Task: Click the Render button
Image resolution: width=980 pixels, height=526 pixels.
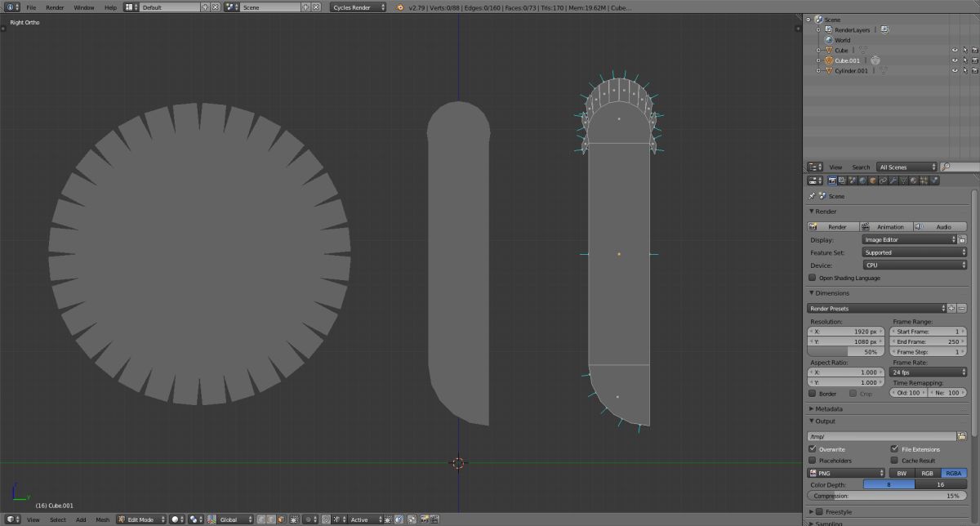Action: coord(833,226)
